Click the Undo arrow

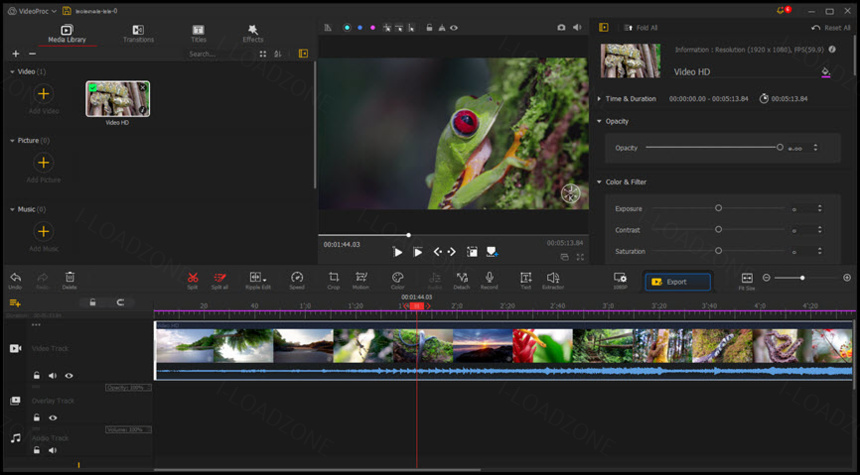(x=15, y=280)
